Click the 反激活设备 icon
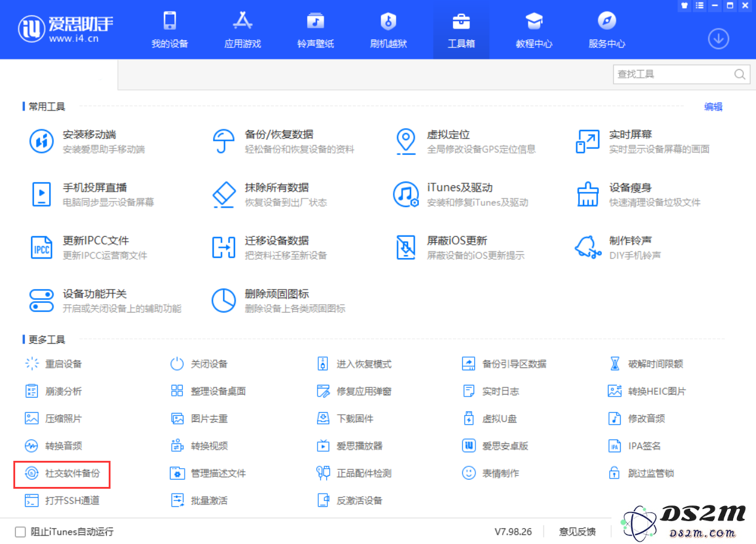The height and width of the screenshot is (544, 756). pos(323,500)
